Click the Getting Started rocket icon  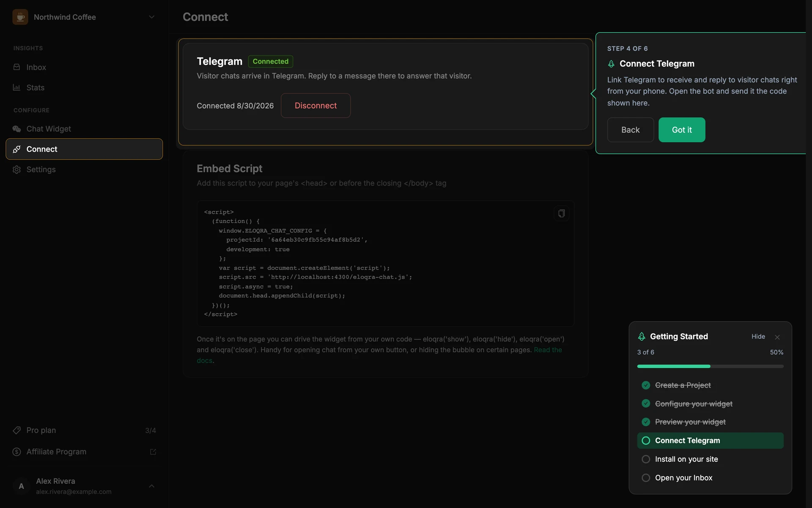pos(642,337)
